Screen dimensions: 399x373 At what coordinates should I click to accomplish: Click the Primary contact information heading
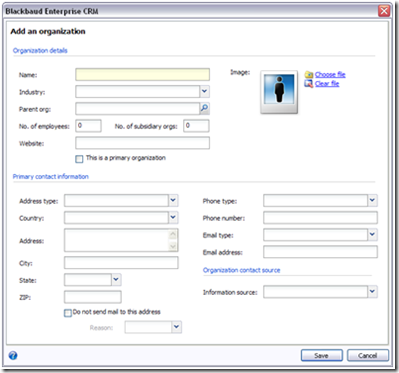click(51, 177)
